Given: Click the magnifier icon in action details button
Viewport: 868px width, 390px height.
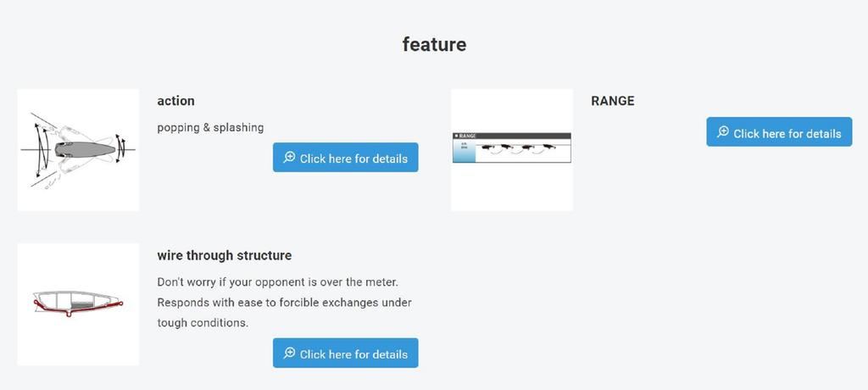Looking at the screenshot, I should tap(289, 158).
